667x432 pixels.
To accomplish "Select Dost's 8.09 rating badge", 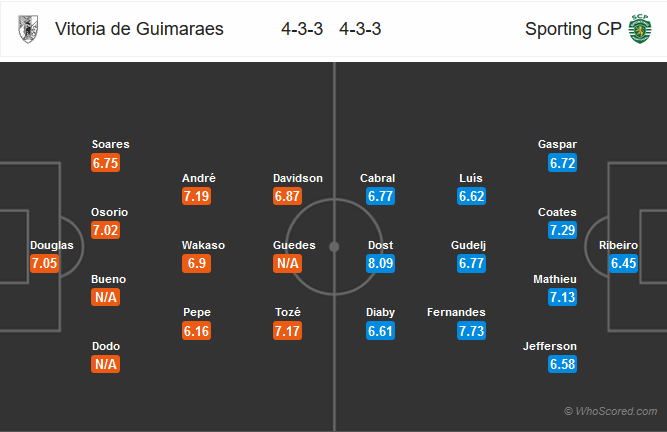I will tap(381, 263).
